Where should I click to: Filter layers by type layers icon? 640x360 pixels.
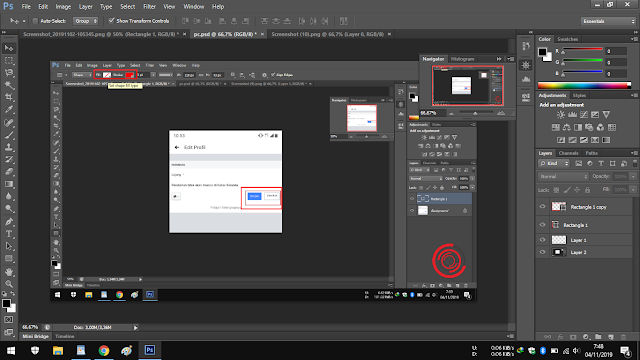click(601, 163)
